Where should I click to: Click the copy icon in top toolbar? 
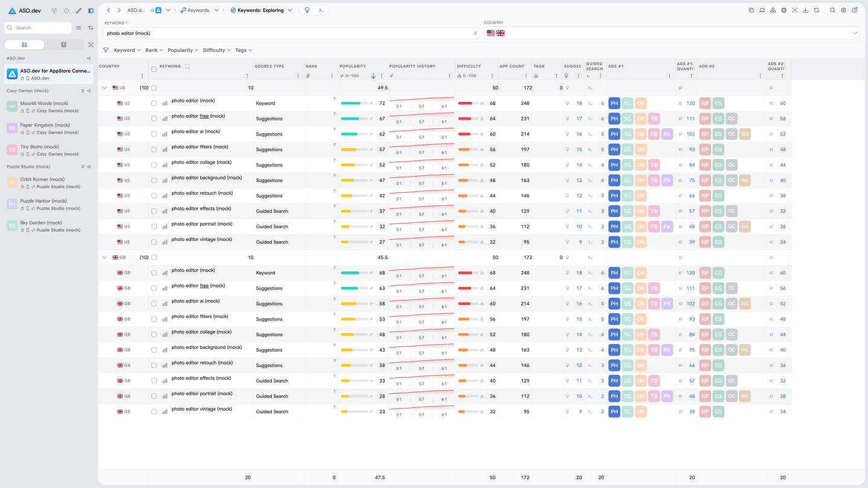751,10
